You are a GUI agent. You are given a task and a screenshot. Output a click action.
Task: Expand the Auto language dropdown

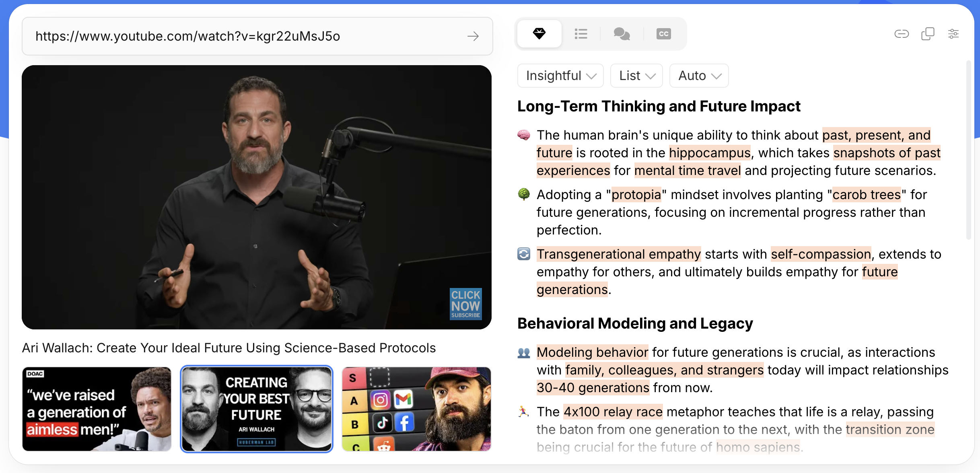(x=699, y=76)
